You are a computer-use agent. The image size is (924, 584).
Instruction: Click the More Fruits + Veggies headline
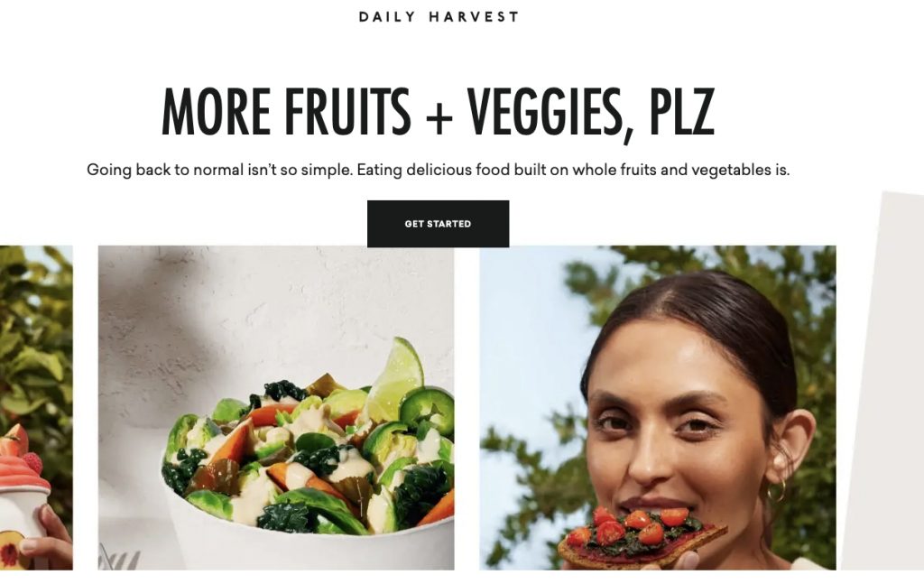pos(438,112)
